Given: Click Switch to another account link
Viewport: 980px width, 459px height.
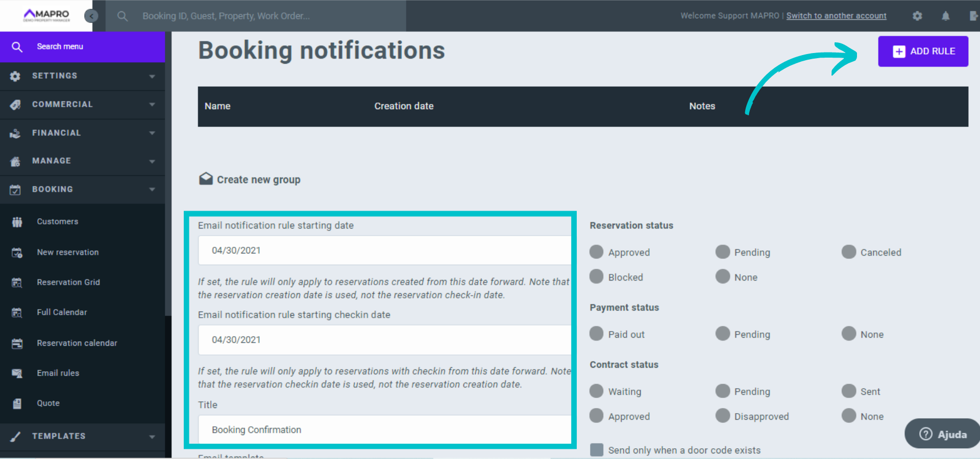Looking at the screenshot, I should coord(836,16).
